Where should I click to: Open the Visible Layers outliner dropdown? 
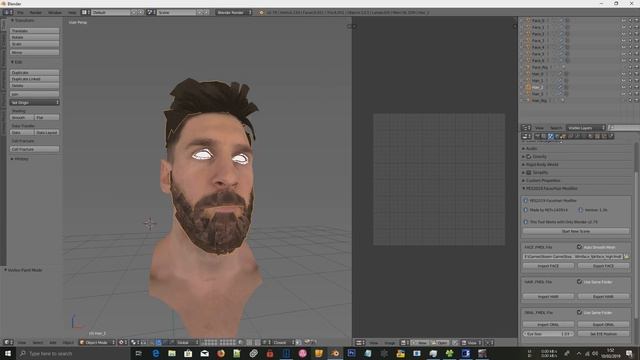click(586, 128)
